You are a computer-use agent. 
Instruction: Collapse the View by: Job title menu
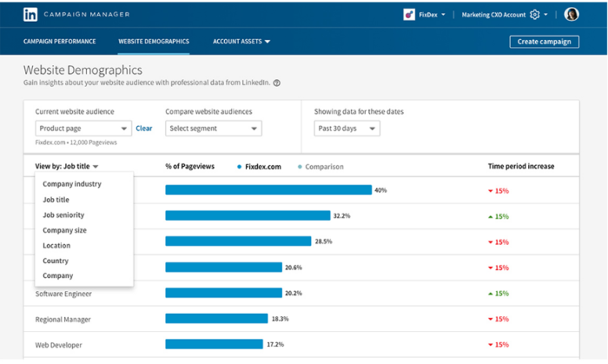67,166
